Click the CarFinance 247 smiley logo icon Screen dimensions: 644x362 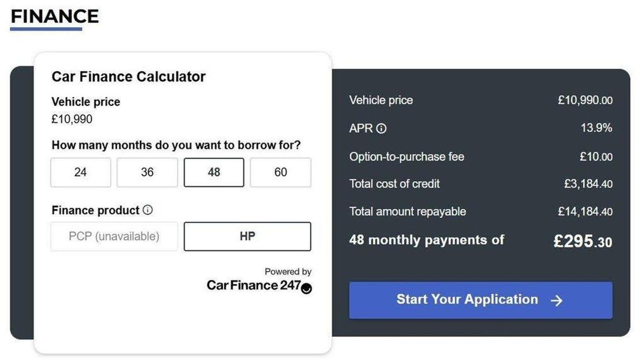click(x=306, y=289)
